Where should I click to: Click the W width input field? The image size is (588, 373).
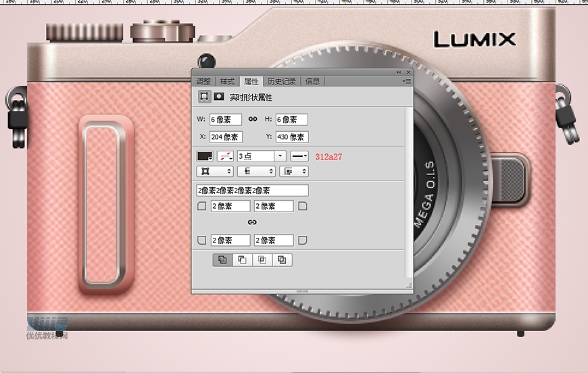[x=226, y=120]
